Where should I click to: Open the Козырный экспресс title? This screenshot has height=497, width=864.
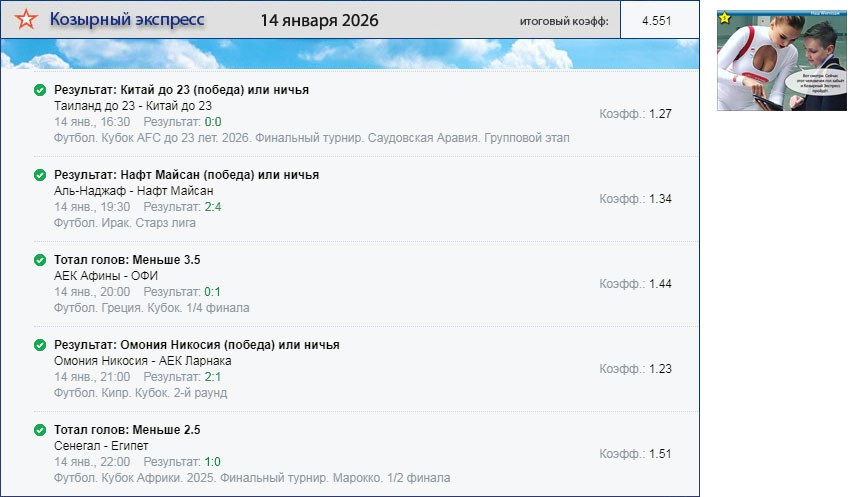[x=127, y=20]
